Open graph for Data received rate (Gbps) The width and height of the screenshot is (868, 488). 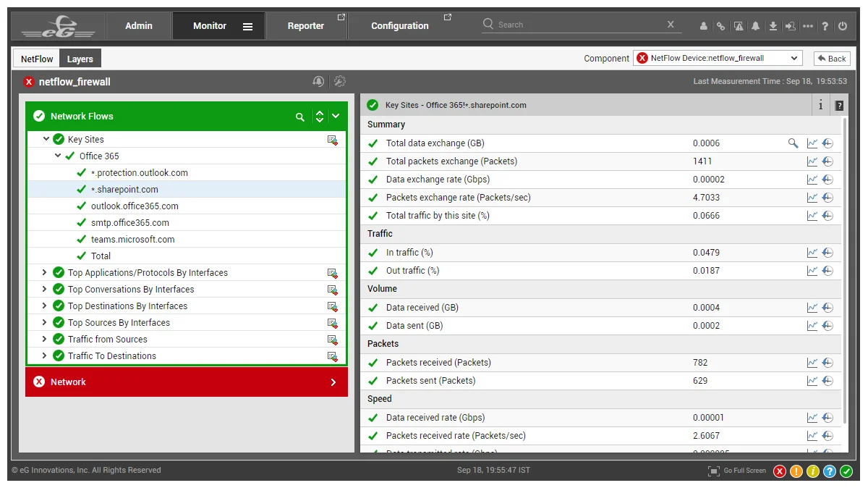812,418
